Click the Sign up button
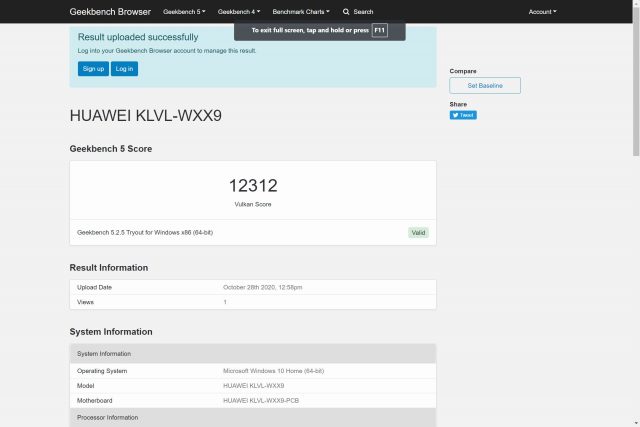Screen dimensions: 640x427 [93, 69]
